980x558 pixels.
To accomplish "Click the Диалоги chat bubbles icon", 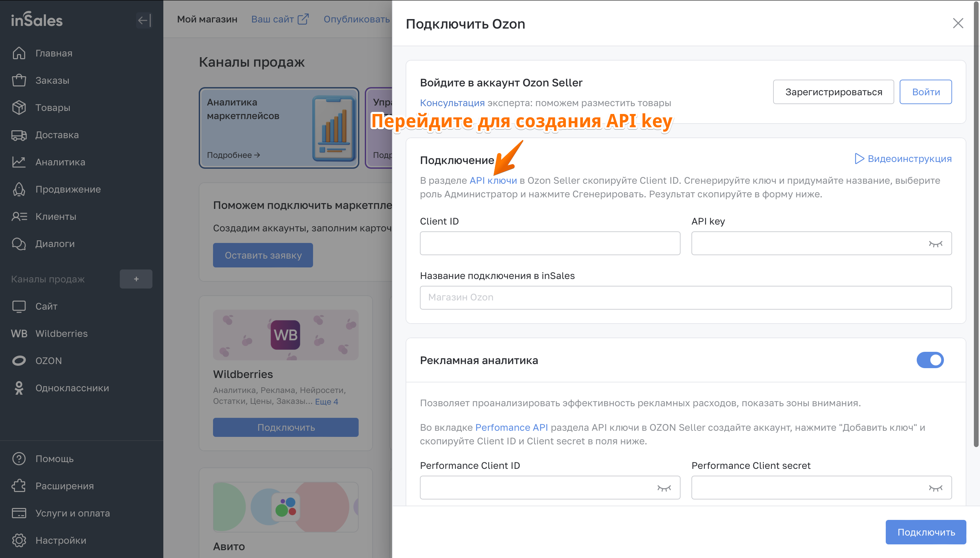I will coord(19,244).
